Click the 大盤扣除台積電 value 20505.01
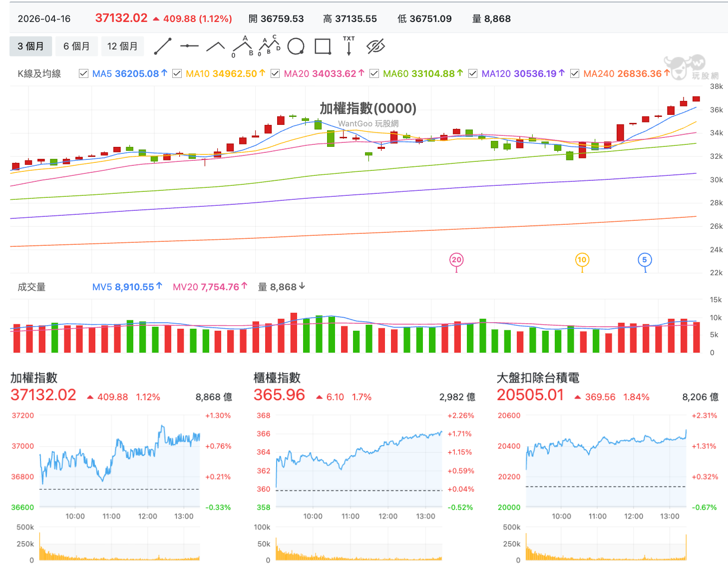Image resolution: width=728 pixels, height=572 pixels. click(530, 395)
